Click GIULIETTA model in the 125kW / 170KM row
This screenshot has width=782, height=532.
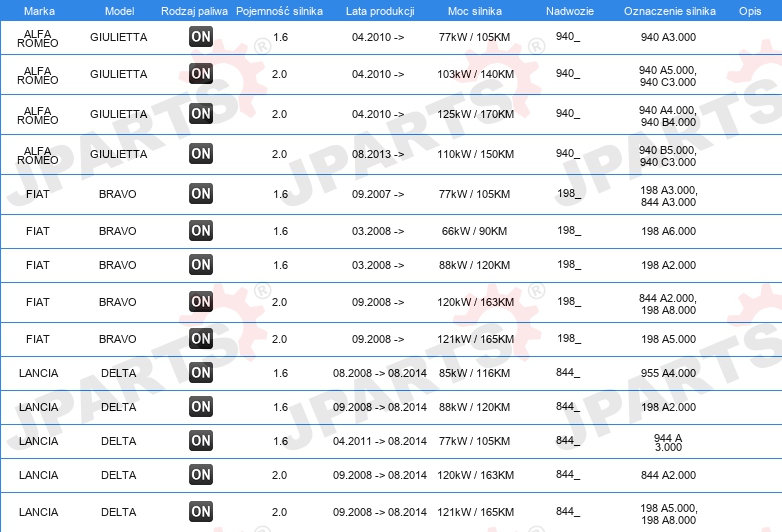(119, 114)
